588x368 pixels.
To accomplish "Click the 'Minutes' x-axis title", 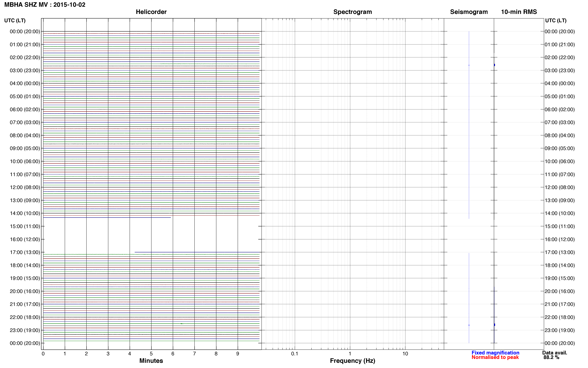I will 151,361.
